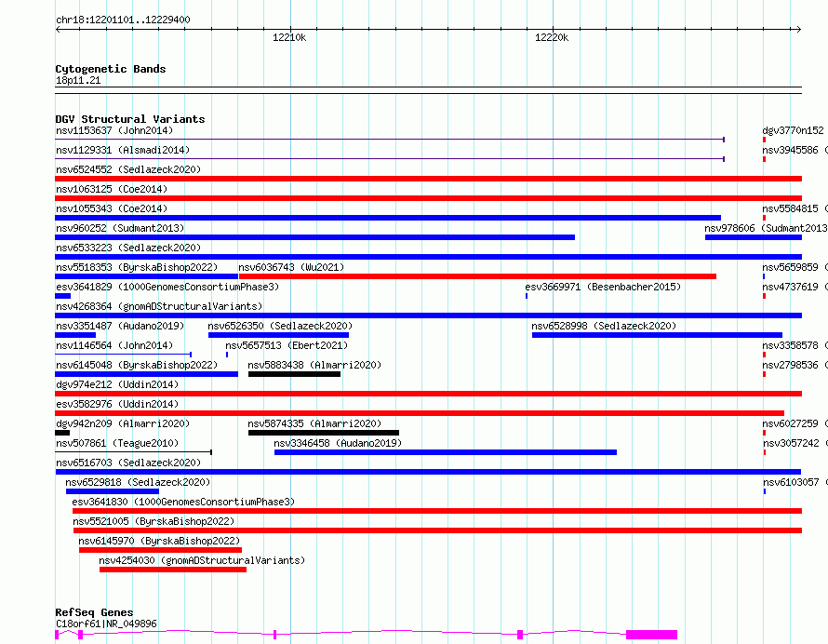The width and height of the screenshot is (828, 644).
Task: Click the 18p11.21 cytogenetic band label
Action: 78,80
